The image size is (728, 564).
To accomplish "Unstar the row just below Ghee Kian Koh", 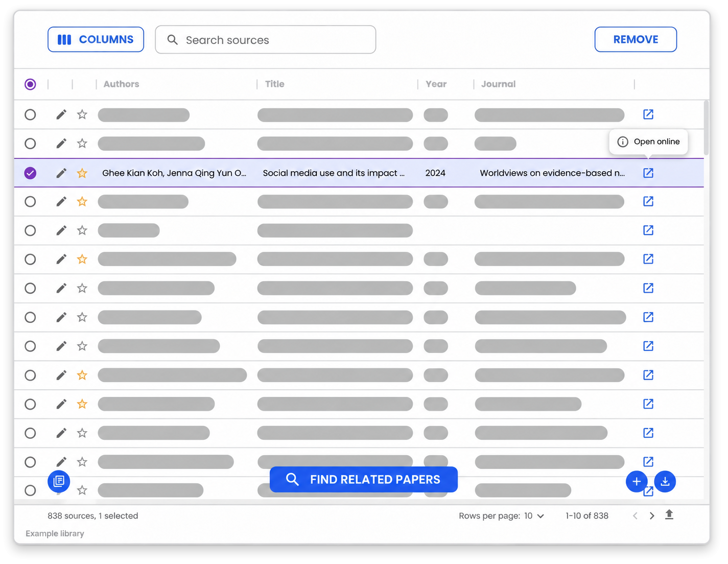I will pyautogui.click(x=82, y=201).
